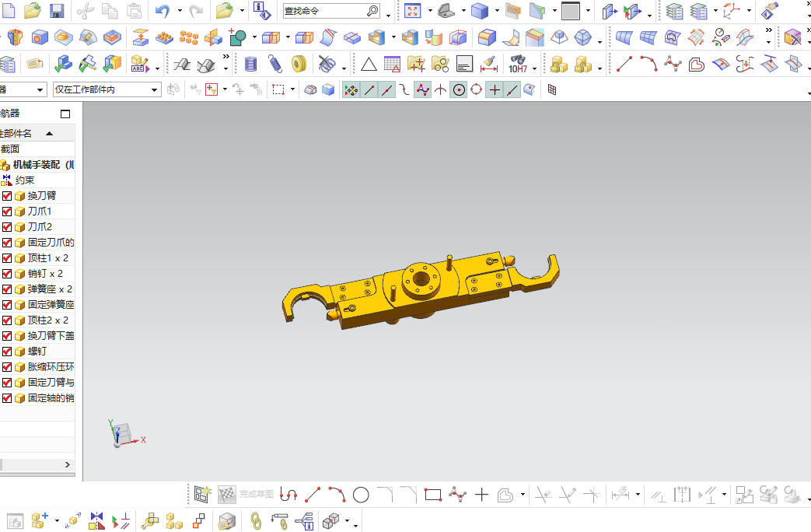811x532 pixels.
Task: Click the coordinate triad in the viewport
Action: pos(124,435)
